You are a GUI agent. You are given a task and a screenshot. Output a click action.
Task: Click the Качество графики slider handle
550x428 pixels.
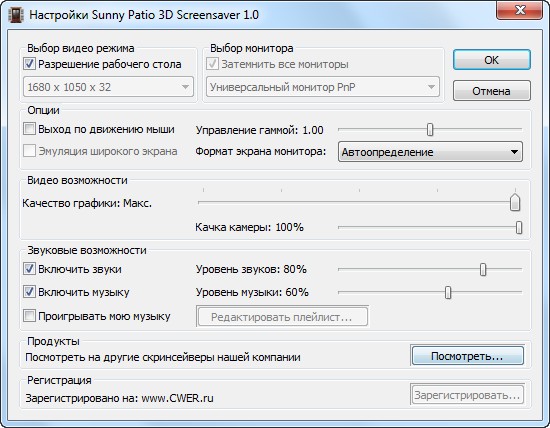(x=515, y=202)
